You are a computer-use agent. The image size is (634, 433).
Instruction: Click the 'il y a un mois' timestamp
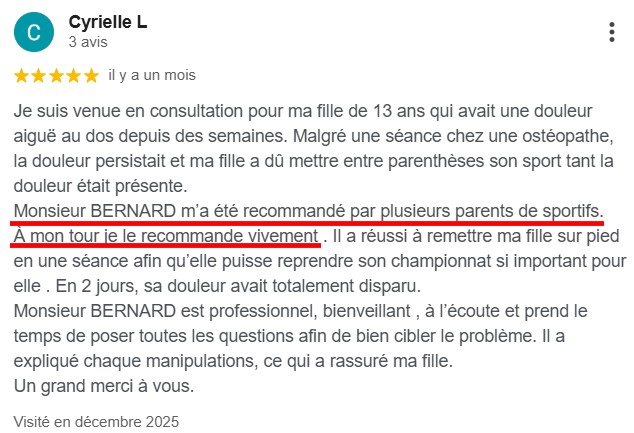point(151,76)
